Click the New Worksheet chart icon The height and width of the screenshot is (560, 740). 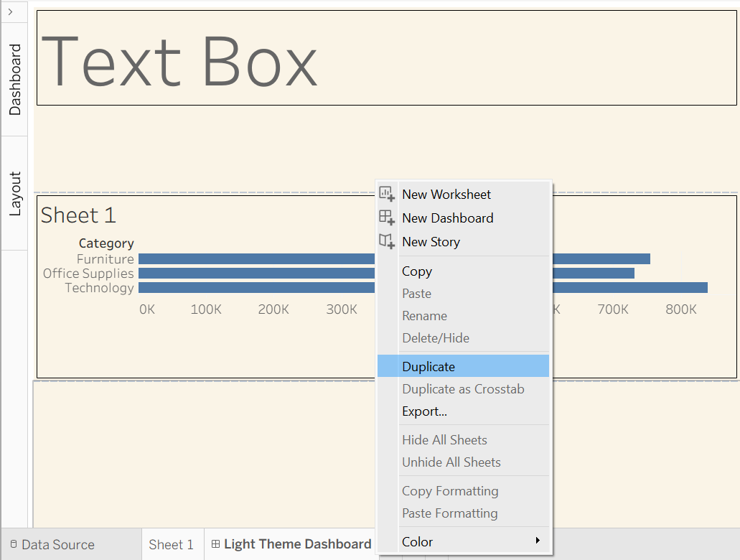(387, 194)
